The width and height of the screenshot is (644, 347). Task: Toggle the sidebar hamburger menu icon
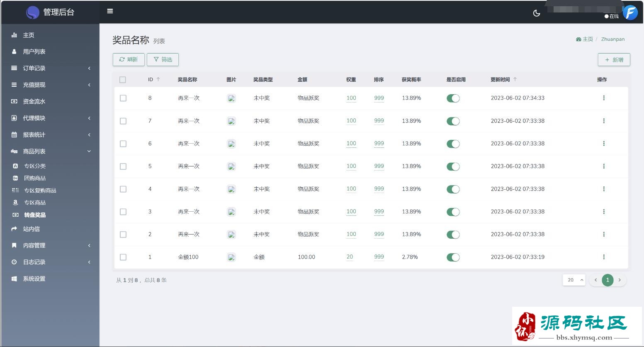110,11
